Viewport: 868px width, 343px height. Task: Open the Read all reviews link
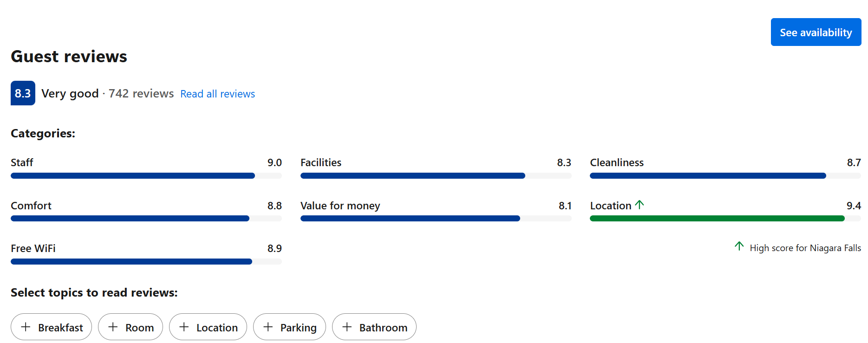[x=217, y=94]
